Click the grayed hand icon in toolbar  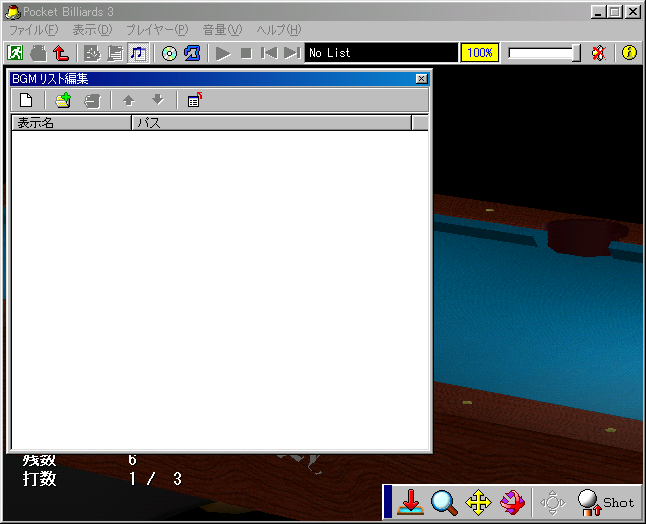(38, 53)
